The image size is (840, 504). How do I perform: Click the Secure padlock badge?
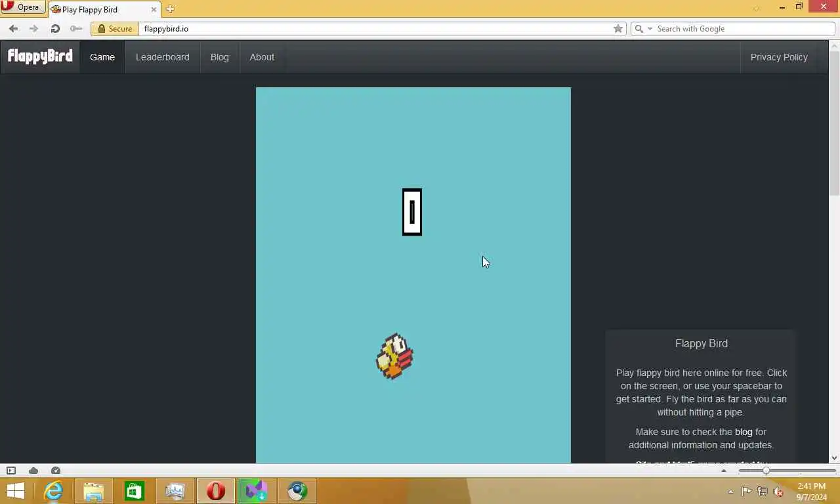point(115,28)
